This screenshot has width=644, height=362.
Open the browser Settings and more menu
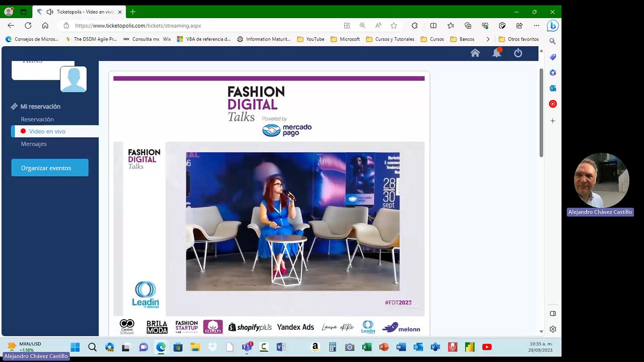click(x=536, y=26)
